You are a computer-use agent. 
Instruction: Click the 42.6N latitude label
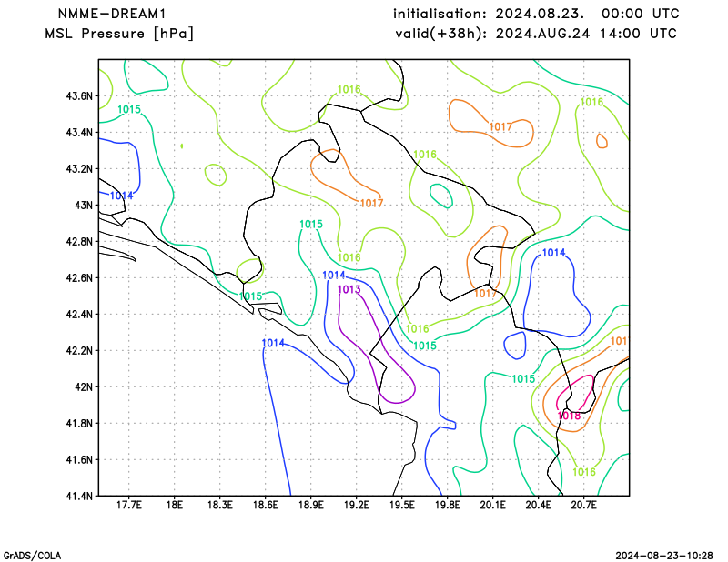coord(79,278)
